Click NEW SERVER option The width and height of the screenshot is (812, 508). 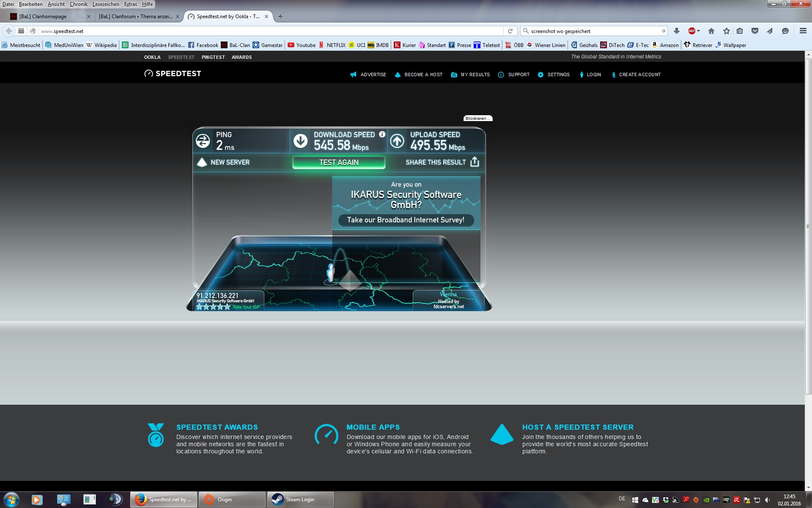pos(230,163)
